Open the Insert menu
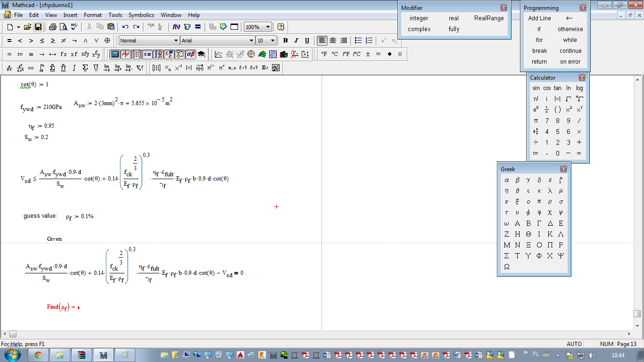Image resolution: width=644 pixels, height=362 pixels. coord(70,15)
